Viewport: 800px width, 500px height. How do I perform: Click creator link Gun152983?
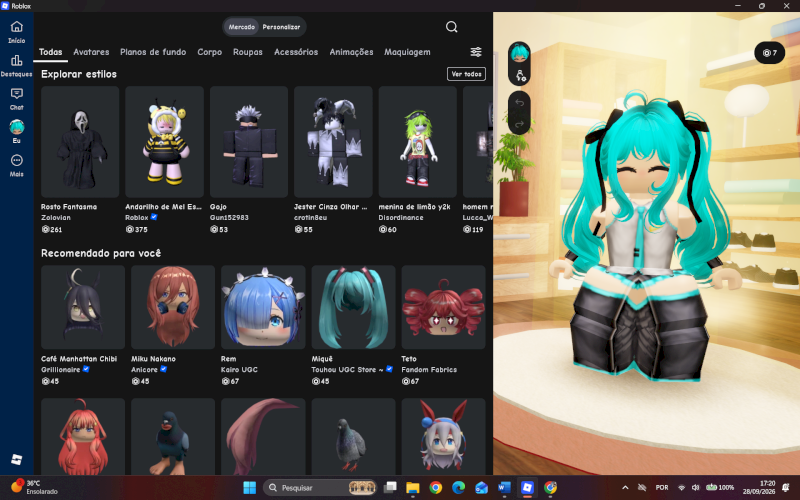point(229,217)
